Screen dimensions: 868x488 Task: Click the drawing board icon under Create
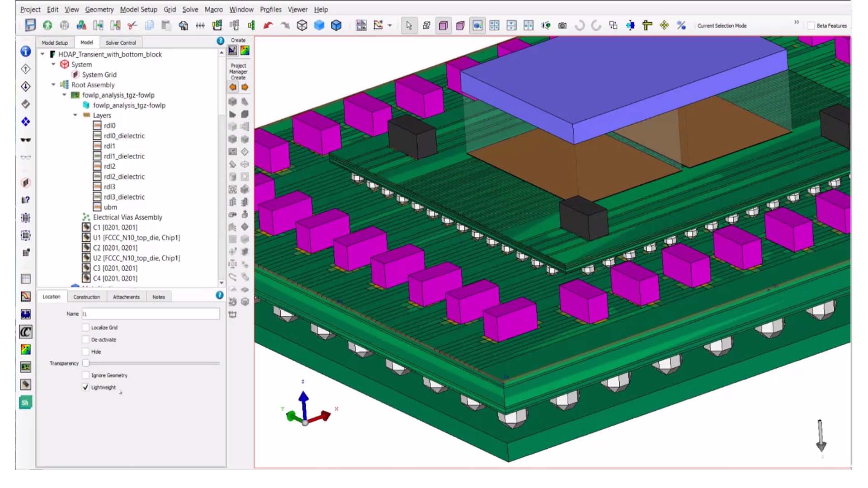[x=232, y=51]
